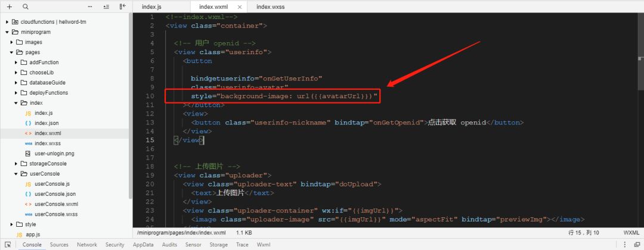Open the Wxml devtools tab
The image size is (644, 250).
264,245
